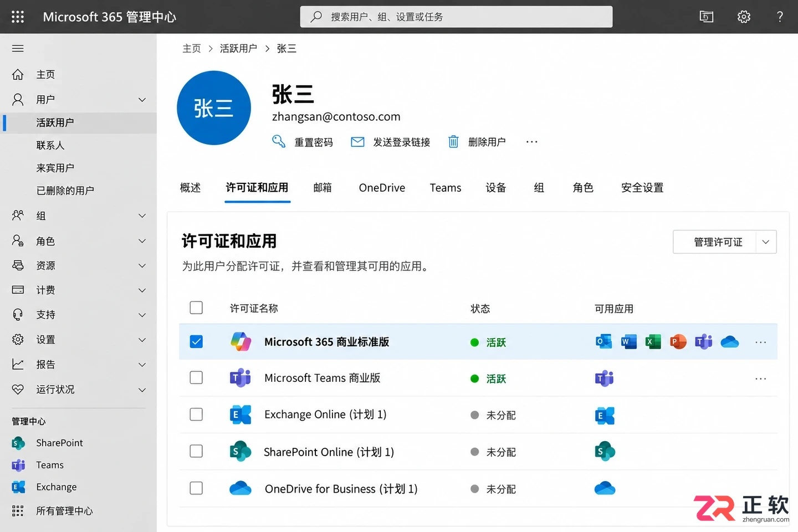Click the Outlook app icon in Microsoft 365 row
The width and height of the screenshot is (798, 532).
click(603, 341)
